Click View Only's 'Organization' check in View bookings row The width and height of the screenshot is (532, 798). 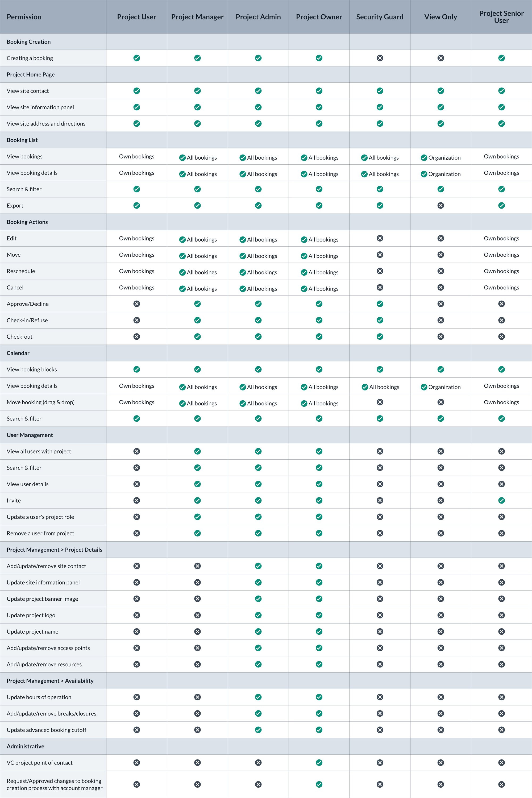(x=424, y=157)
